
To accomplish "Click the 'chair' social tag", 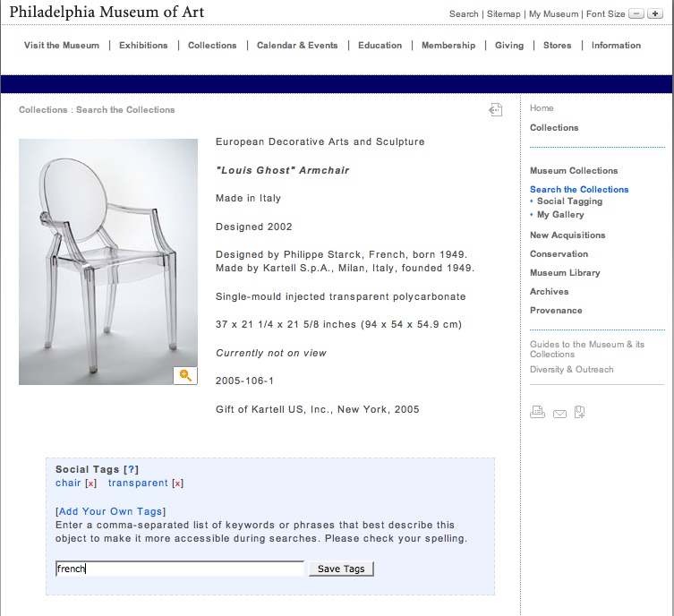I will coord(68,483).
